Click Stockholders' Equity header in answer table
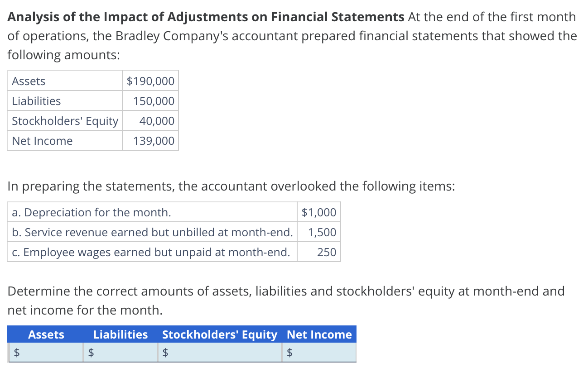 [219, 334]
